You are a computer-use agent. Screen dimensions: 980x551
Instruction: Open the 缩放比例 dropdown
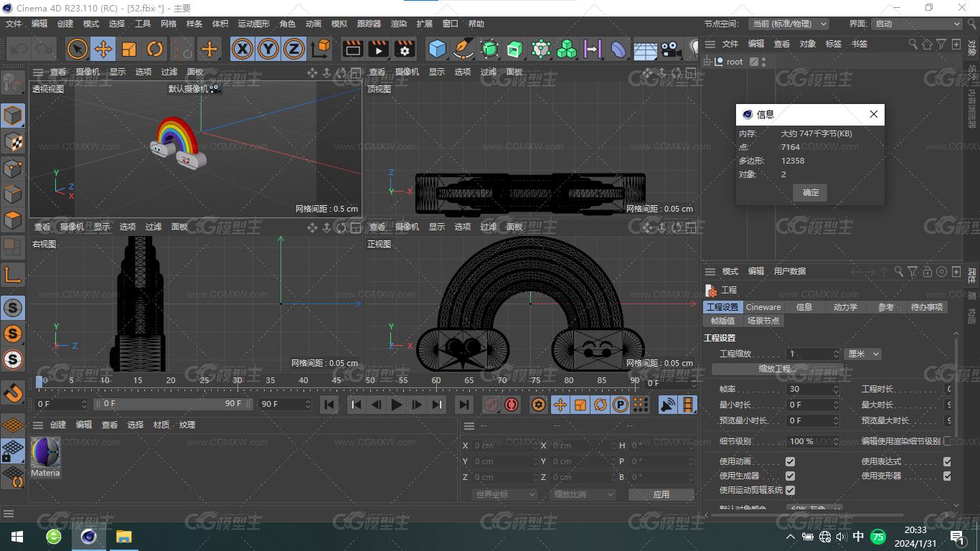584,494
